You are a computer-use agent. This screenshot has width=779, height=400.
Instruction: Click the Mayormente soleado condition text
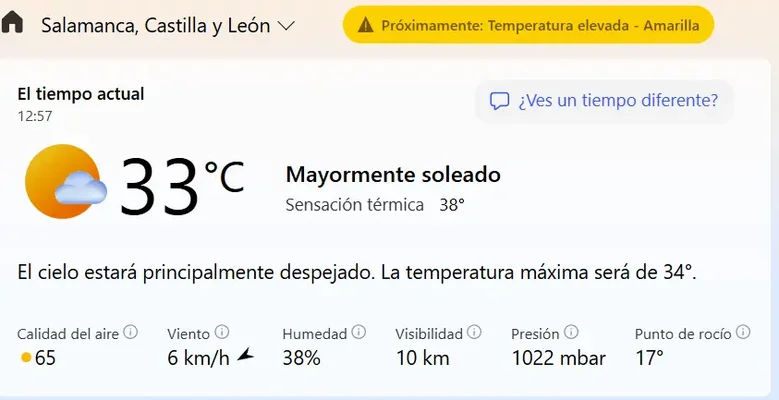point(393,174)
